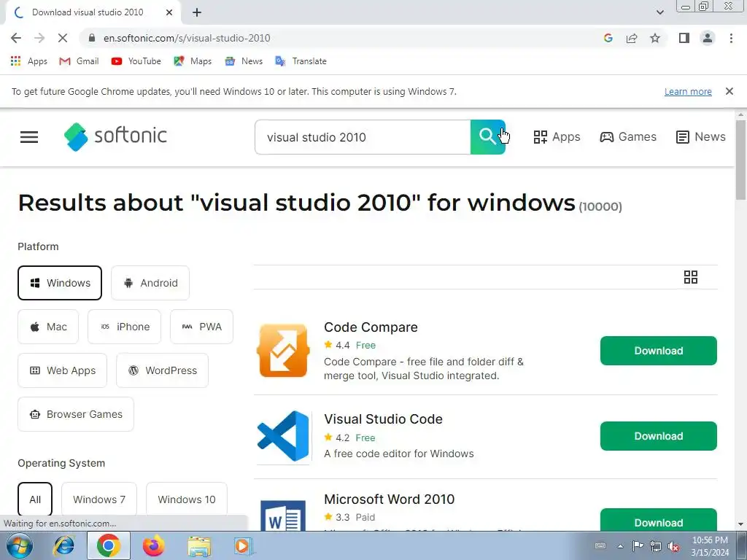Select the Android platform filter
Viewport: 747px width, 560px height.
pos(150,283)
